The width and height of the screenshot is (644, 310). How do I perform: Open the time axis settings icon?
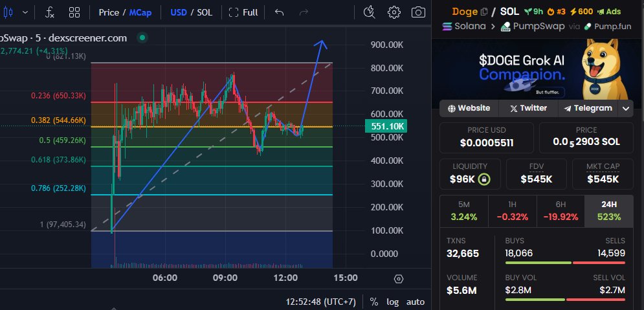(x=398, y=279)
